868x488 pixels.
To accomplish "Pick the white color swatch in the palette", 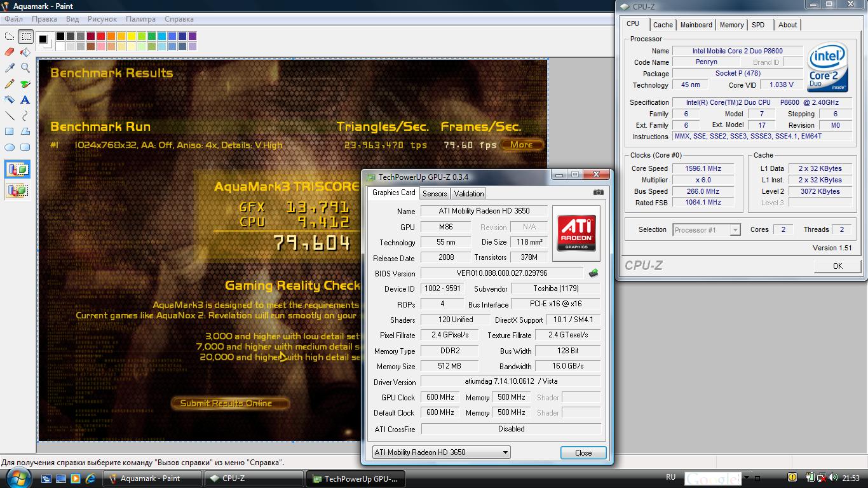I will pos(60,46).
